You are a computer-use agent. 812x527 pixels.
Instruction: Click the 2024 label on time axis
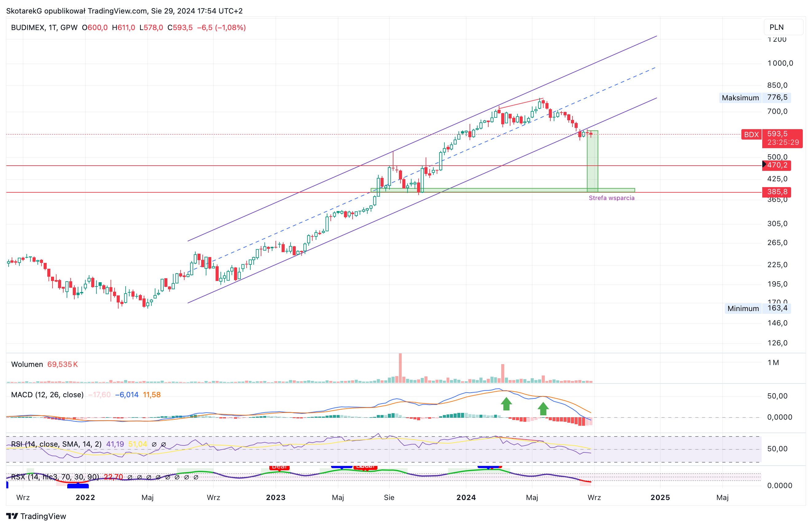point(466,497)
